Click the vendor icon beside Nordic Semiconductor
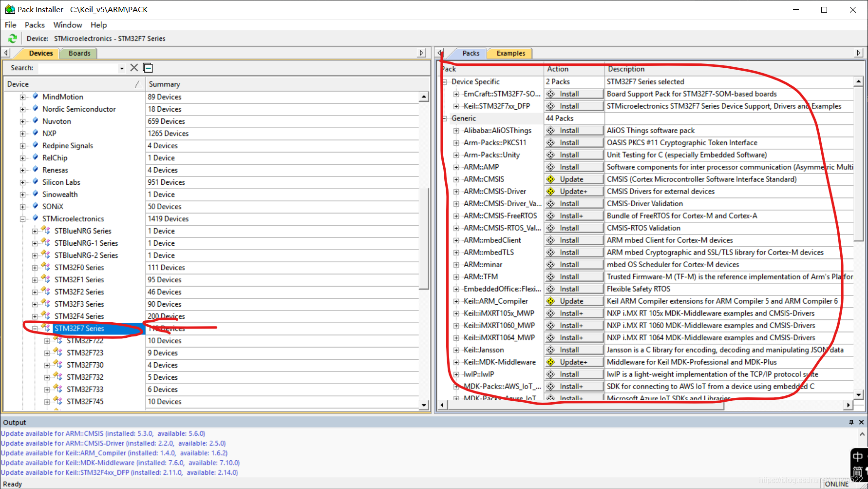 (x=35, y=108)
